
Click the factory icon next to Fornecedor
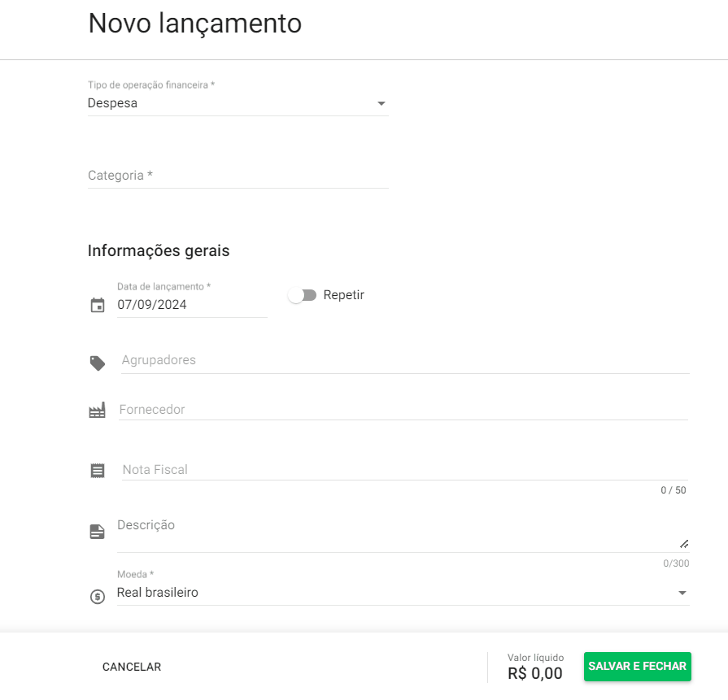click(97, 411)
